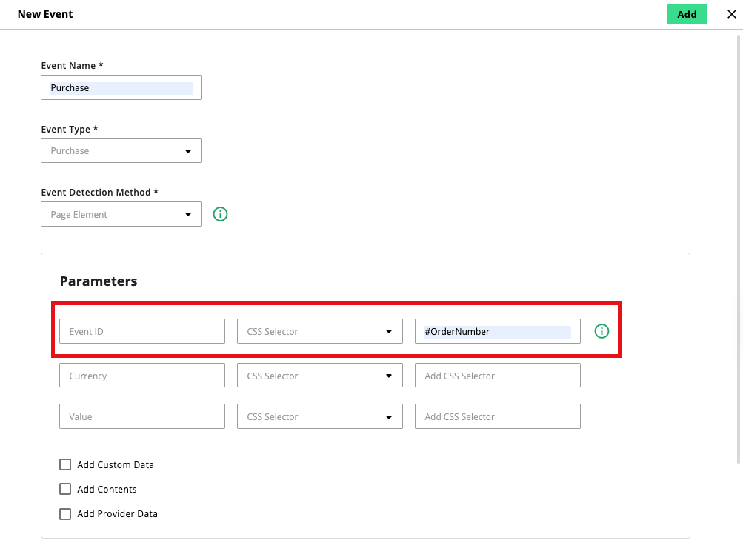Expand the Event Detection Method dropdown
The image size is (743, 560).
tap(121, 215)
